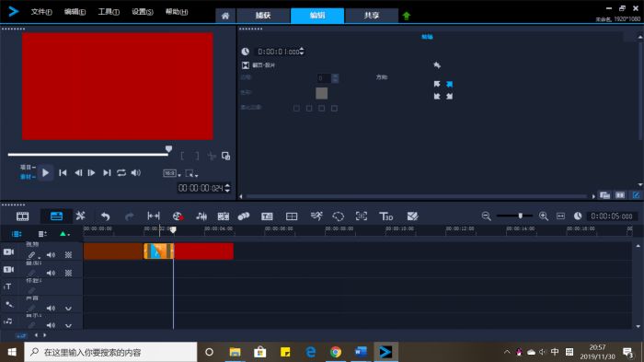Viewport: 644px width, 362px height.
Task: Open Record/Capture Option reel icon
Action: pos(178,216)
